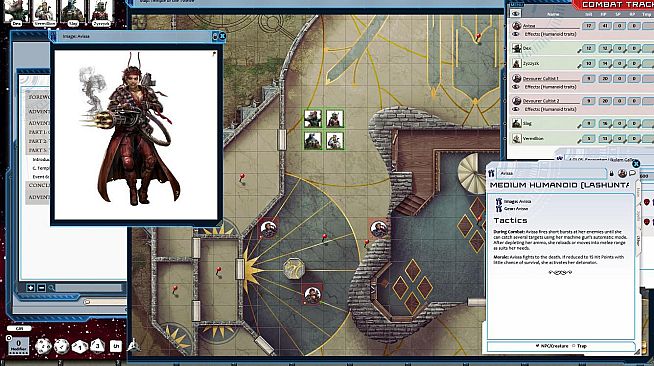
Task: Close the Aviaaa NPC sheet
Action: [636, 164]
